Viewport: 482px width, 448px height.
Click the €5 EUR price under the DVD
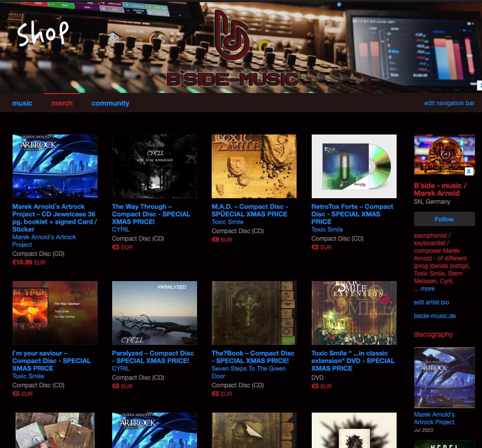321,386
